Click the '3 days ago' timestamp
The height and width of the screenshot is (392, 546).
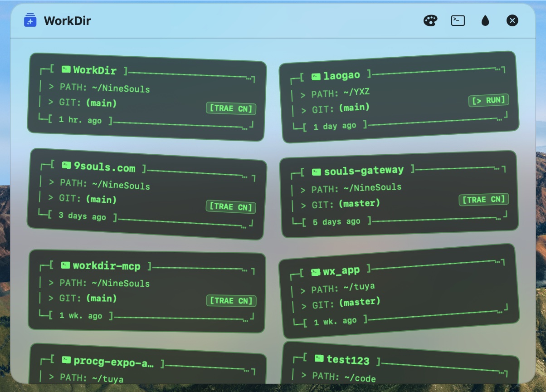(82, 216)
